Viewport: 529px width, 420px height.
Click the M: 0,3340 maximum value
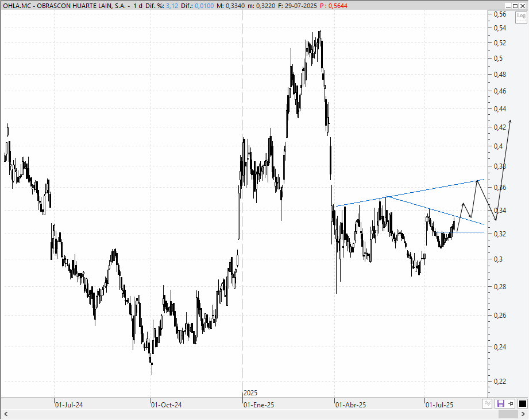(230, 6)
